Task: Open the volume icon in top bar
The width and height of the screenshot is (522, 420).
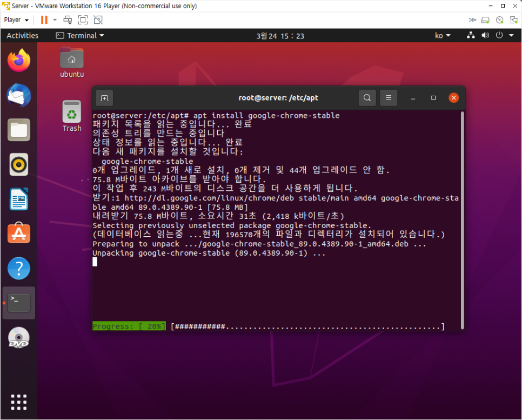Action: point(485,35)
